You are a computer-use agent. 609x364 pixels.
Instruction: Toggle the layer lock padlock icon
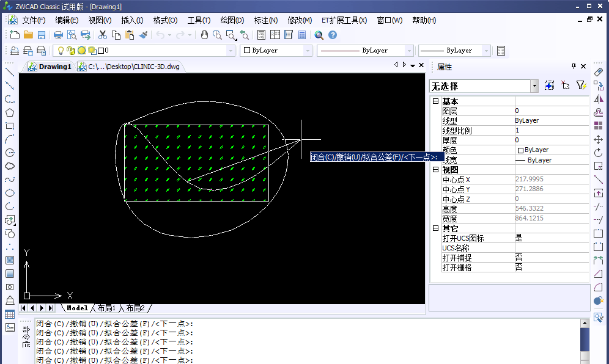(x=71, y=51)
